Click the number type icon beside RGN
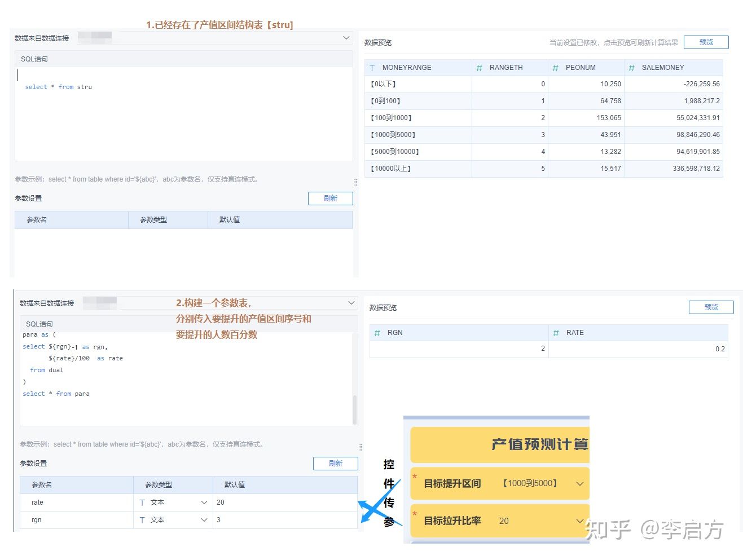743x560 pixels. coord(377,333)
